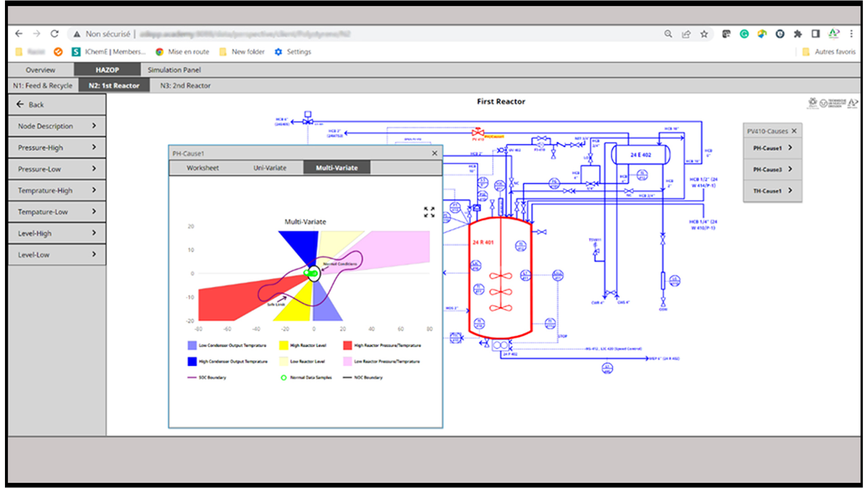Screen dimensions: 868x488
Task: Expand PH-Cause3 in the PV410-Causes panel
Action: (x=772, y=169)
